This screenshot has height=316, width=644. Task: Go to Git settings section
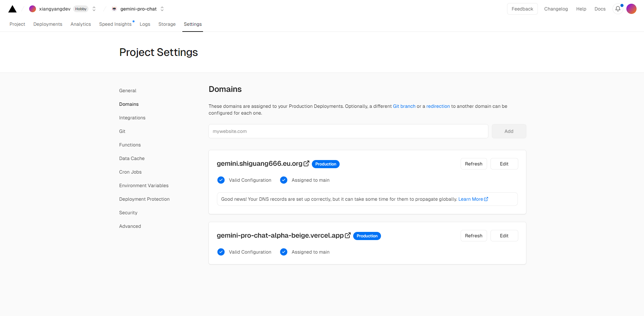122,131
